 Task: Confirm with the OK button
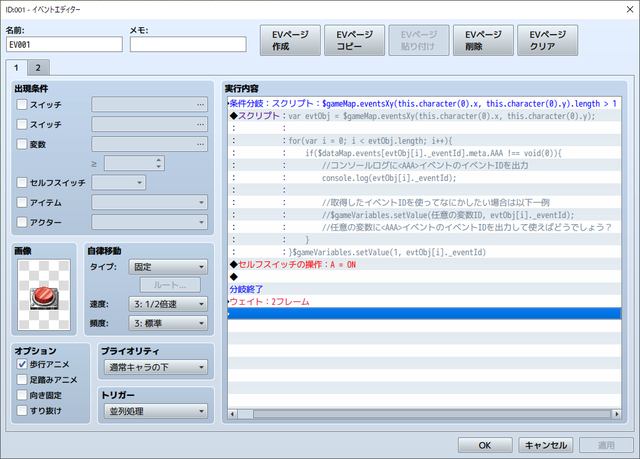[x=485, y=445]
